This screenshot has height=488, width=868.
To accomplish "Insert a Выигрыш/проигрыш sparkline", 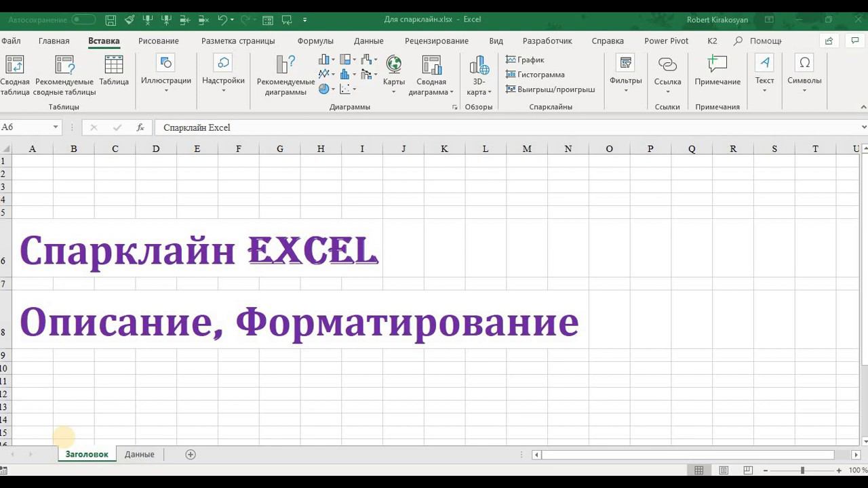I will pyautogui.click(x=550, y=89).
